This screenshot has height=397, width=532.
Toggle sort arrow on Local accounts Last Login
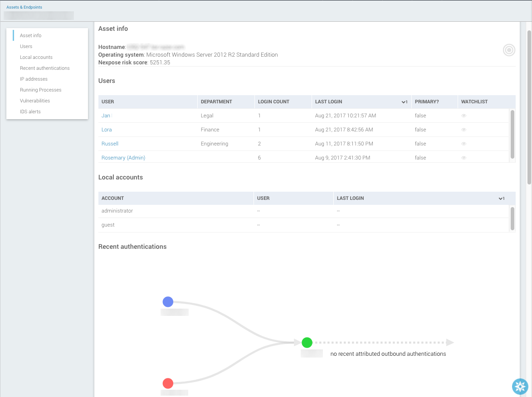pyautogui.click(x=502, y=198)
